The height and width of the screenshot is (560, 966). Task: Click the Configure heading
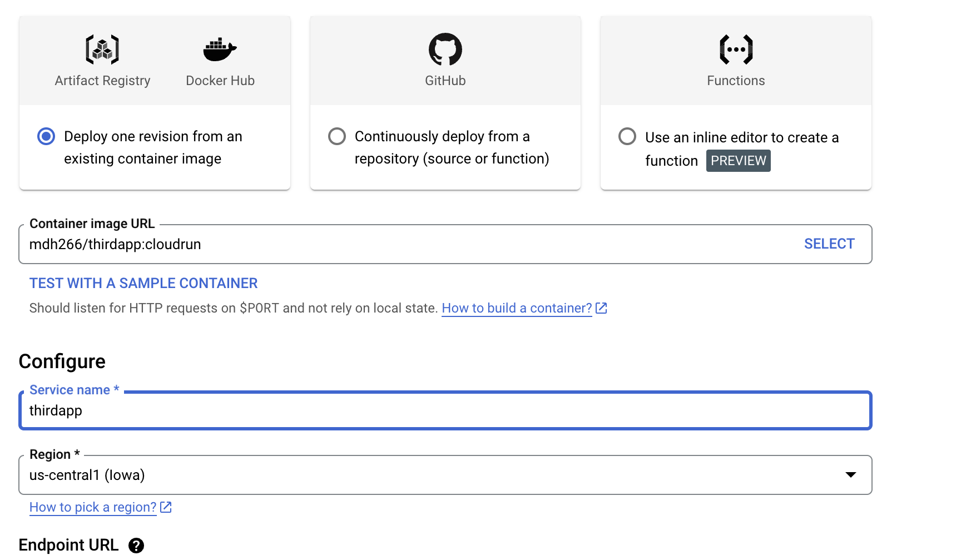[62, 361]
